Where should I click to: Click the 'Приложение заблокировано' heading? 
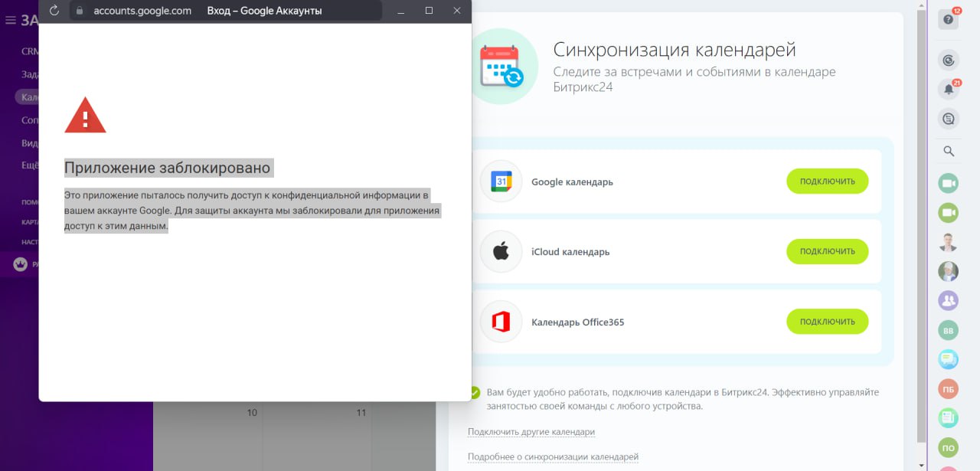click(x=168, y=168)
